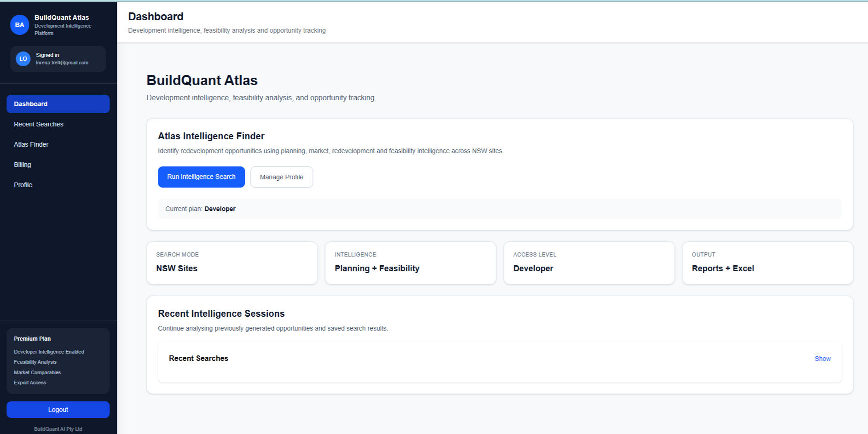Click Export Access in Premium Plan
This screenshot has height=434, width=868.
30,383
